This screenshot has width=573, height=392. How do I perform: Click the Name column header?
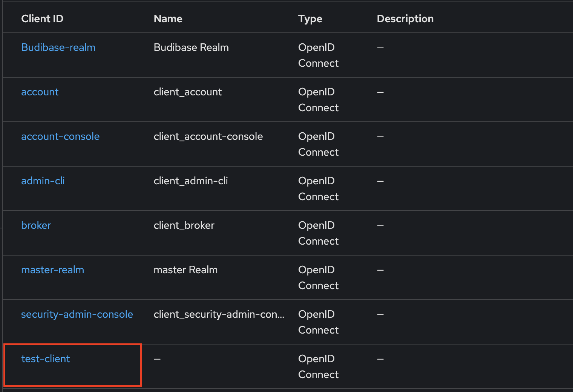[168, 19]
